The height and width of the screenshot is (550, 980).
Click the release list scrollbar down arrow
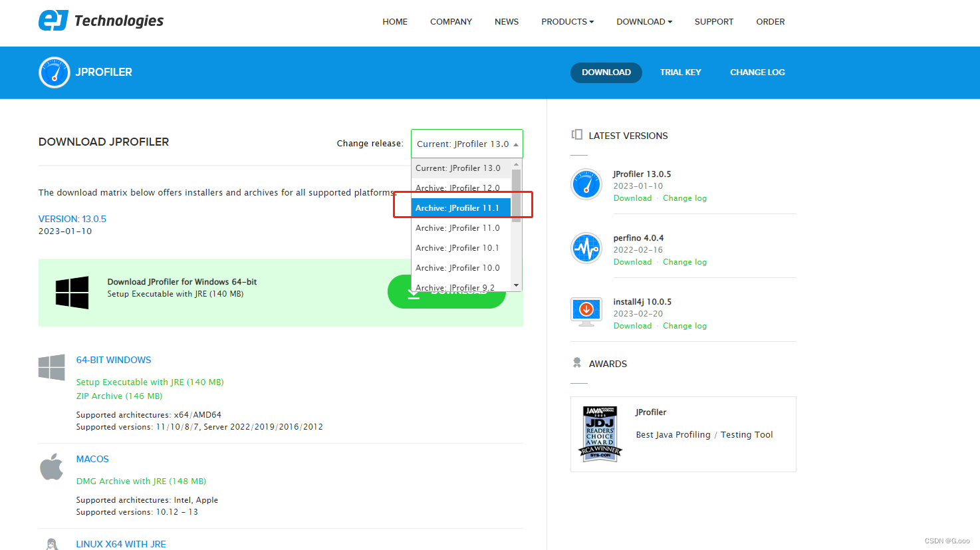point(516,285)
